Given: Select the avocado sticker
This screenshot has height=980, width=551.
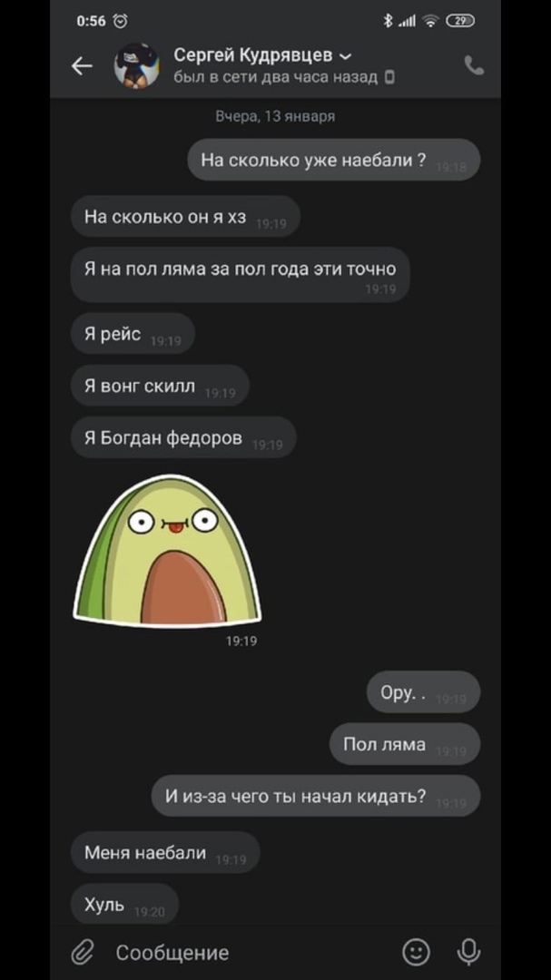Looking at the screenshot, I should point(167,551).
